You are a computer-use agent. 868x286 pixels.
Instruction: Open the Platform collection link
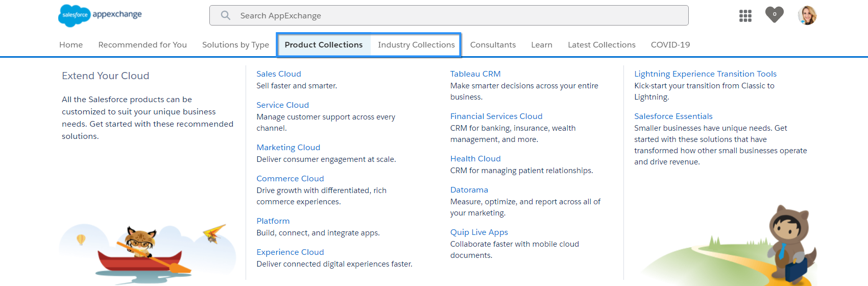pos(273,221)
